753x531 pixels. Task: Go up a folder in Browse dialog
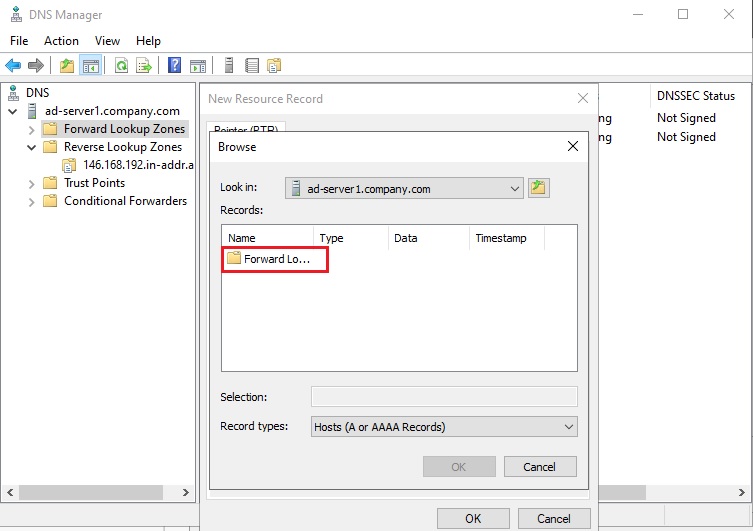coord(539,188)
